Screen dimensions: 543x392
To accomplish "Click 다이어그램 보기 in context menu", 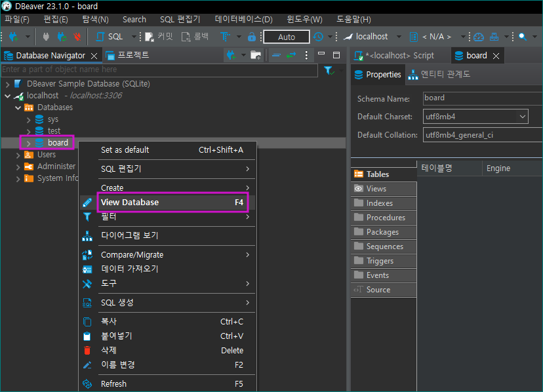I will tap(168, 236).
